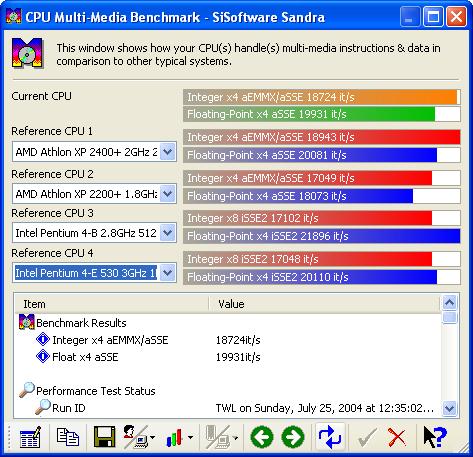This screenshot has height=457, width=473.
Task: Click red Integer 18943 it/s bar
Action: (x=322, y=137)
